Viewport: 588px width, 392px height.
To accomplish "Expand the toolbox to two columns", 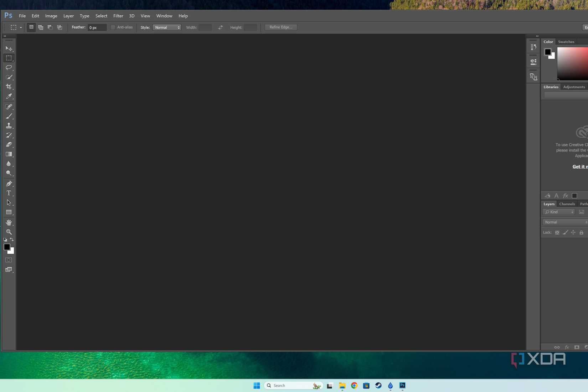I will pos(5,36).
